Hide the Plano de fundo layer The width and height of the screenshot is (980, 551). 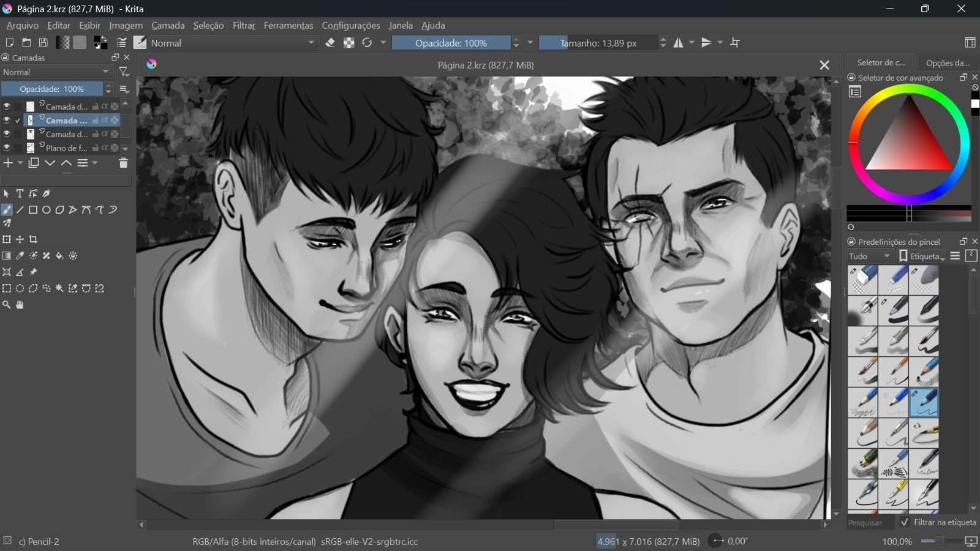pyautogui.click(x=7, y=148)
